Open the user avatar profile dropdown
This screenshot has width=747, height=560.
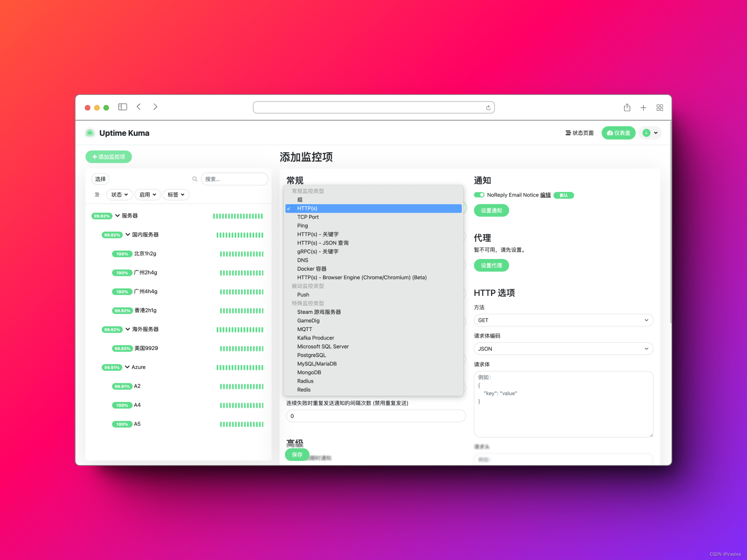(x=650, y=133)
